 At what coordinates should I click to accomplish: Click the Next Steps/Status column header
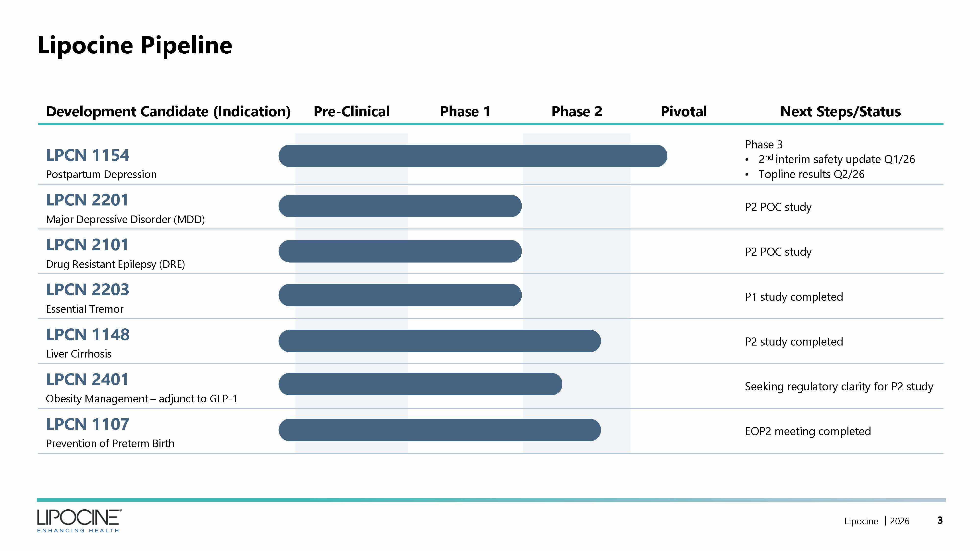(x=840, y=111)
